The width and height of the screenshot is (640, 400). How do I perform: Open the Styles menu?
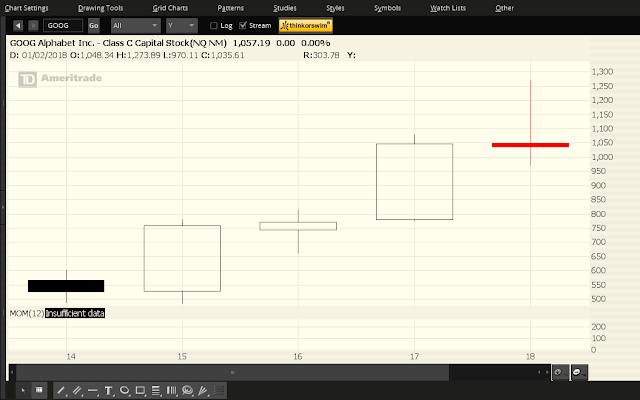(x=335, y=8)
